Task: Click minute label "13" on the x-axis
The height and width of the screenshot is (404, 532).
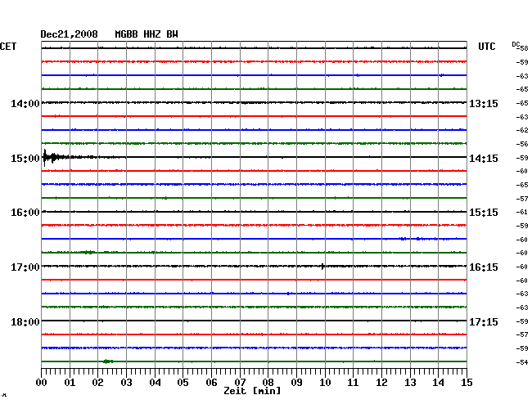Action: (x=410, y=383)
